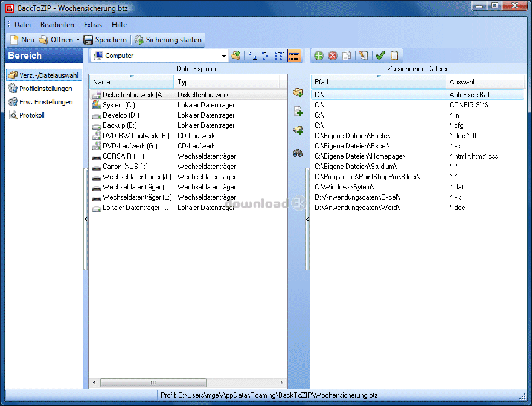Click the Speichern button
The image size is (532, 406).
105,40
